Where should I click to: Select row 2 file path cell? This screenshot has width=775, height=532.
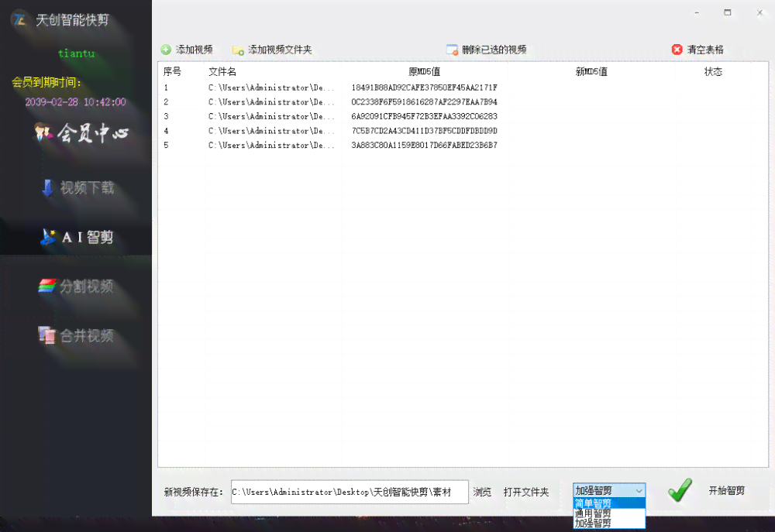coord(271,101)
